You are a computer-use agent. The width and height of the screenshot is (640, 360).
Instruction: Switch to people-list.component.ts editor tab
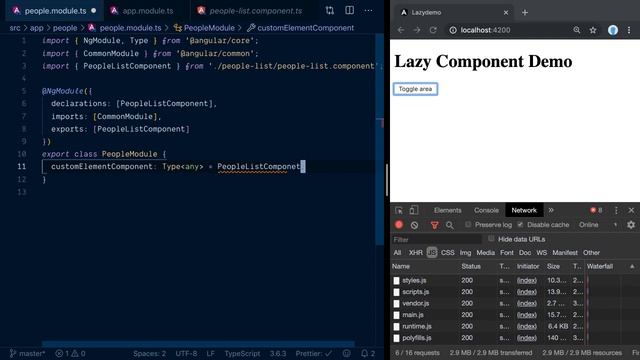[x=251, y=11]
